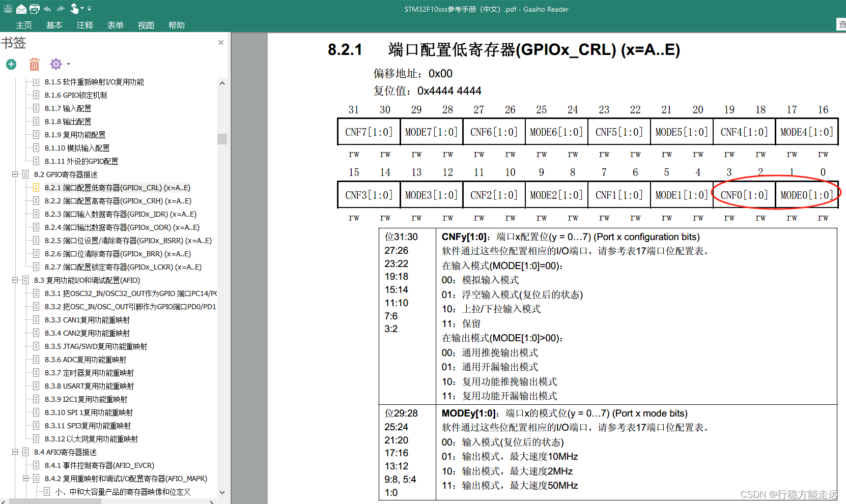Open bookmark 8.3.10 SPI 1复用功能重映射
Image resolution: width=846 pixels, height=504 pixels.
coord(89,412)
